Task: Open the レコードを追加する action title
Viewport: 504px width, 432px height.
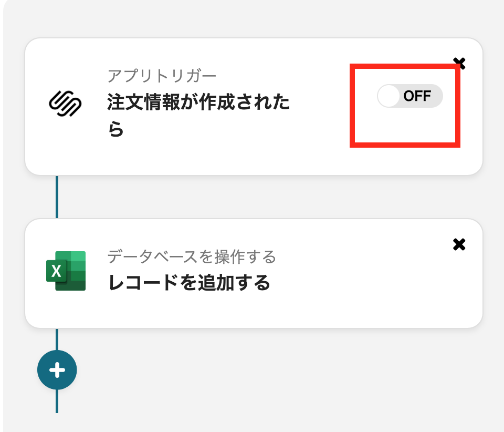Action: point(189,283)
